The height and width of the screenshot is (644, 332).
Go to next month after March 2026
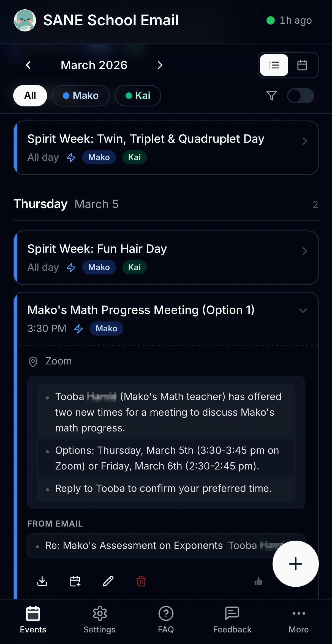[x=160, y=65]
